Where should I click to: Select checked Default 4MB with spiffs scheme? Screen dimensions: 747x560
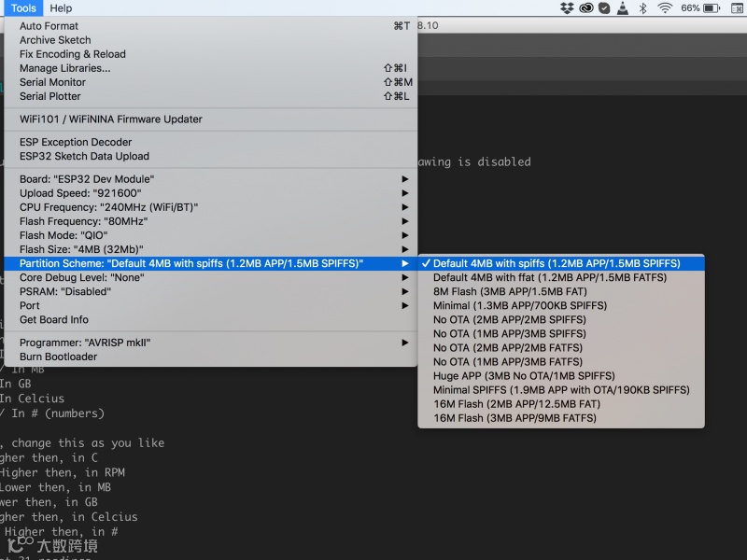pos(561,263)
